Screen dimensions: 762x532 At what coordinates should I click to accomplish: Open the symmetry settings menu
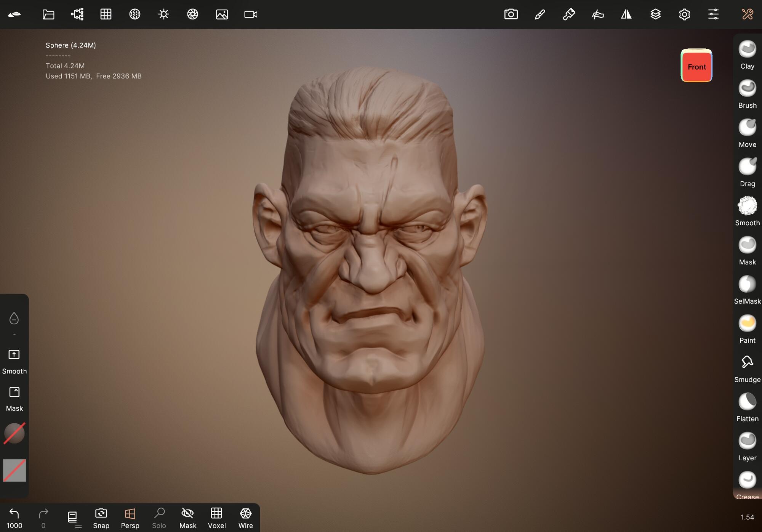pyautogui.click(x=626, y=14)
